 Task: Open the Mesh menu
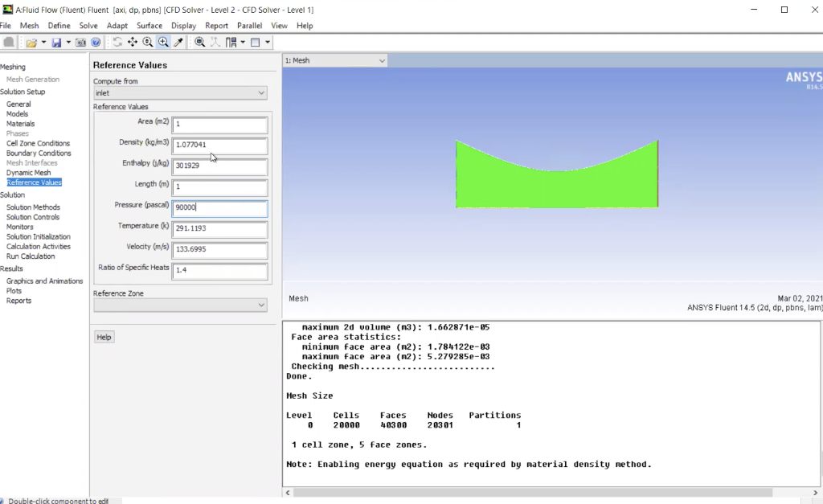point(30,25)
